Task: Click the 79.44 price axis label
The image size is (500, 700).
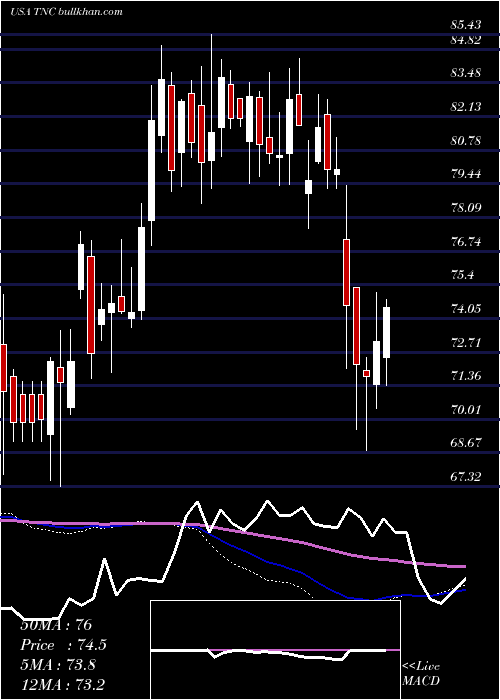Action: click(x=466, y=174)
